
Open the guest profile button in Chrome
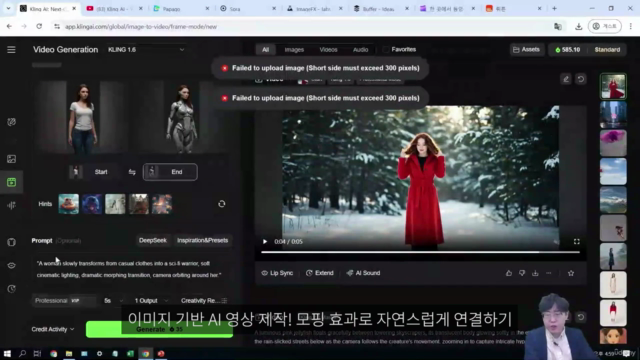[x=604, y=27]
